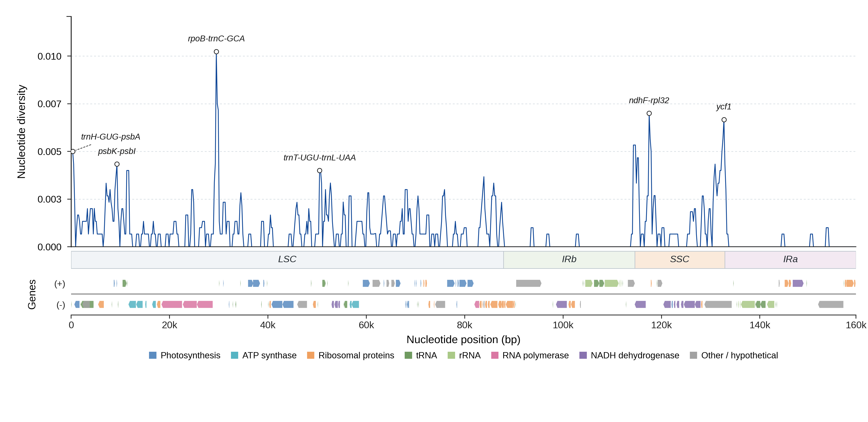
Task: Click the NADH dehydrogenase legend swatch
Action: (x=583, y=355)
